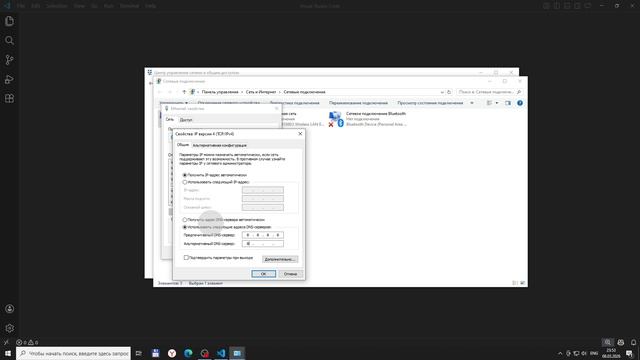
Task: Click Cancel in IPv4 properties dialog
Action: (290, 274)
